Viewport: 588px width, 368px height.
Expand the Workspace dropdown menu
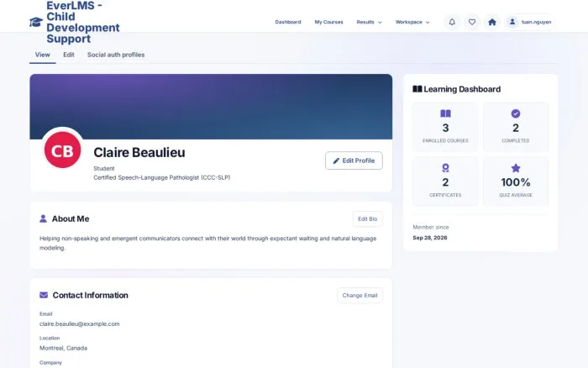click(x=412, y=22)
